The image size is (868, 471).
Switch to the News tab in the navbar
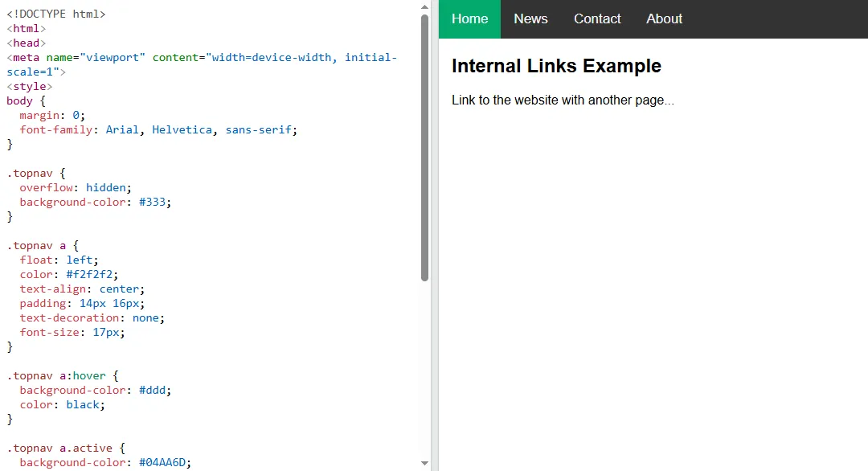(530, 18)
